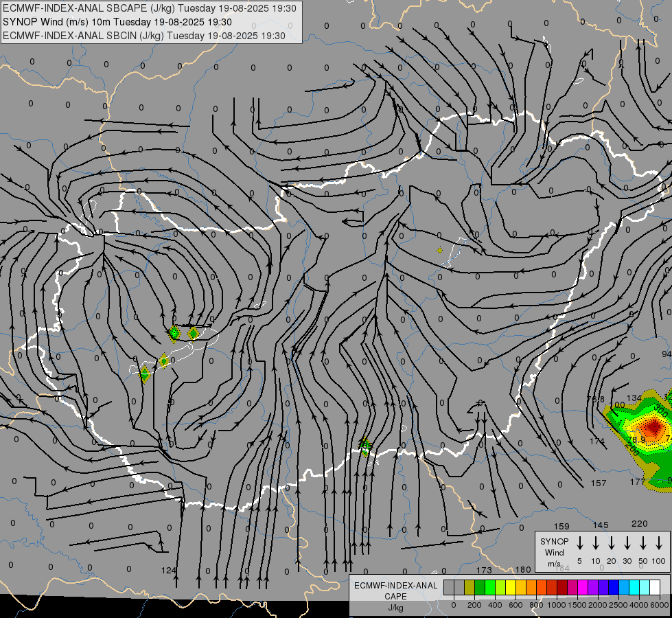Viewport: 672px width, 618px height.
Task: Select the white CAPE legend swatch
Action: (x=654, y=587)
